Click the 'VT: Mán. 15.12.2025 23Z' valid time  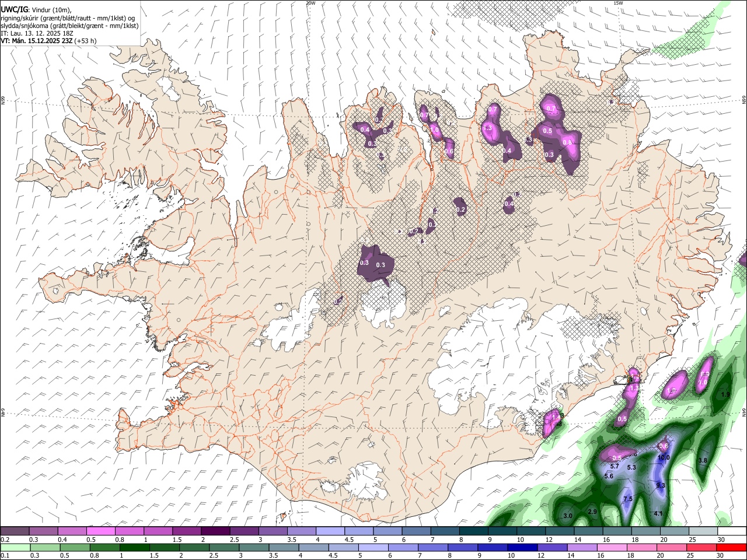pyautogui.click(x=36, y=41)
